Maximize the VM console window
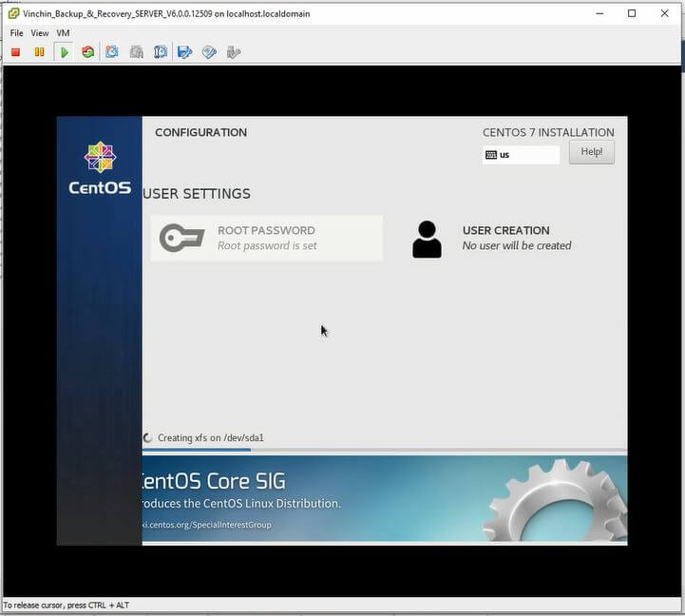Screen dimensions: 685x616 click(x=632, y=13)
